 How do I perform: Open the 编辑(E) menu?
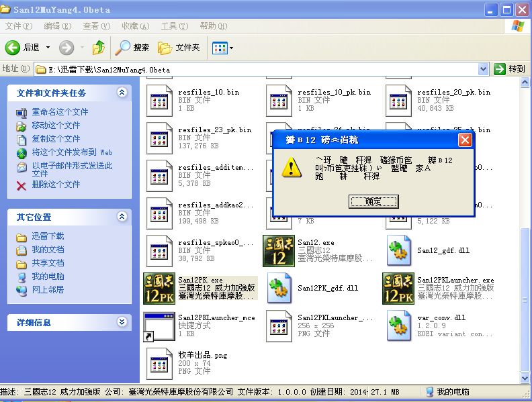pyautogui.click(x=57, y=26)
